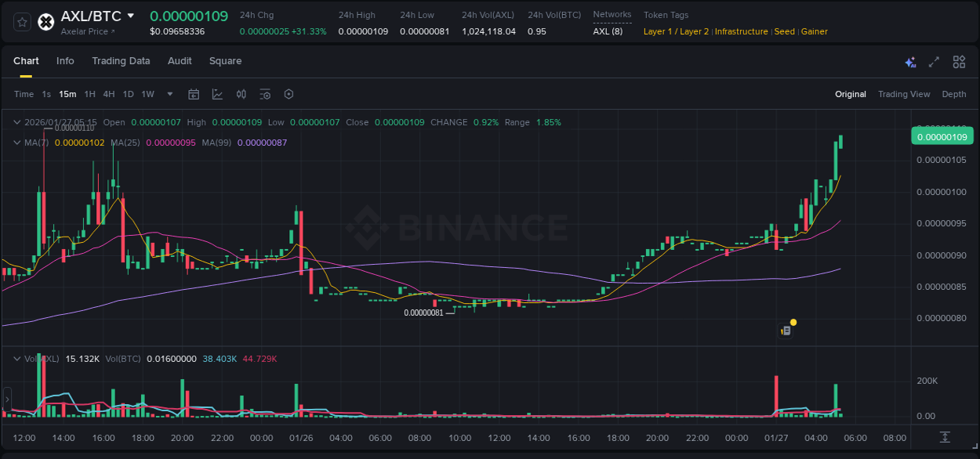The width and height of the screenshot is (980, 459).
Task: Open the Square tab
Action: (x=225, y=61)
